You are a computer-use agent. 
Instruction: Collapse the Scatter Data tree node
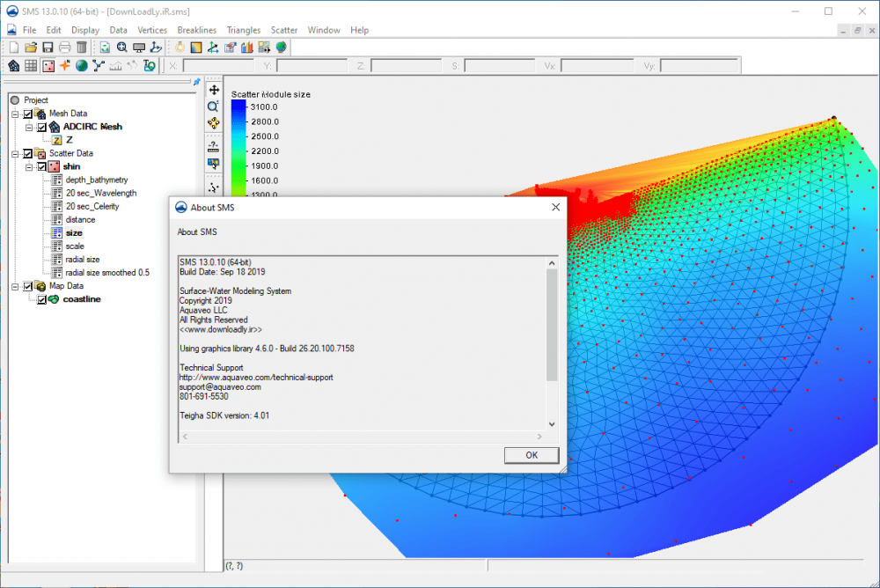[x=15, y=153]
